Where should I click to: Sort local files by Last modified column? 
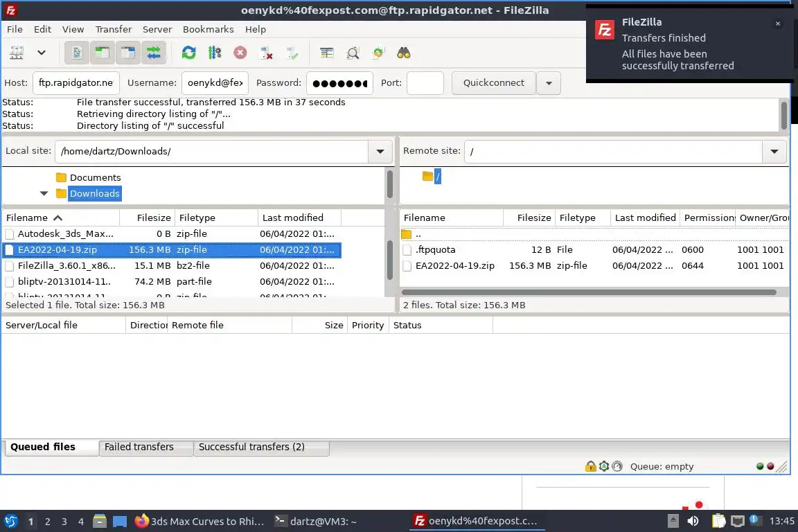point(299,218)
